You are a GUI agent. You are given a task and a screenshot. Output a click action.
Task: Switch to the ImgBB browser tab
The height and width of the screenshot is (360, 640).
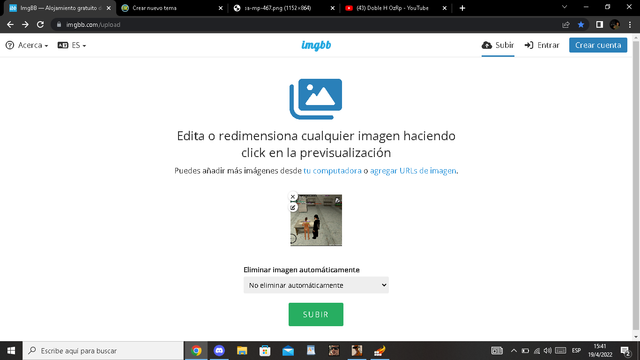pyautogui.click(x=59, y=8)
